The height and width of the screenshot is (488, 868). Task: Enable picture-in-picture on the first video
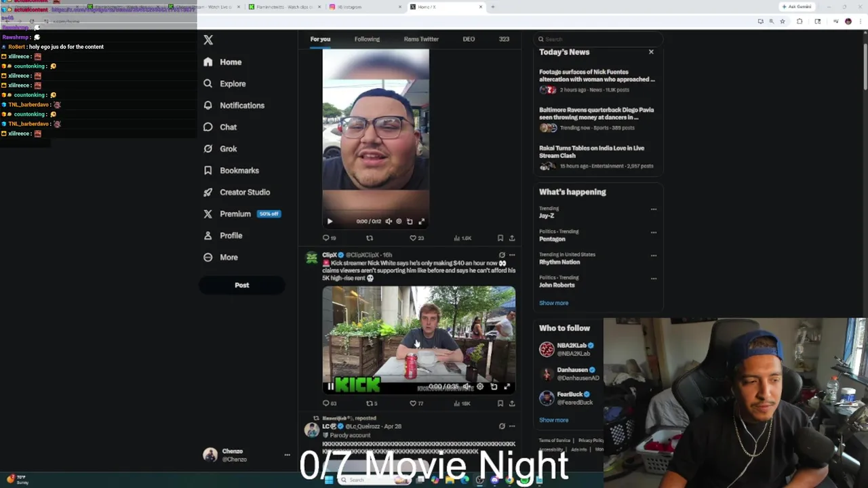pos(410,222)
